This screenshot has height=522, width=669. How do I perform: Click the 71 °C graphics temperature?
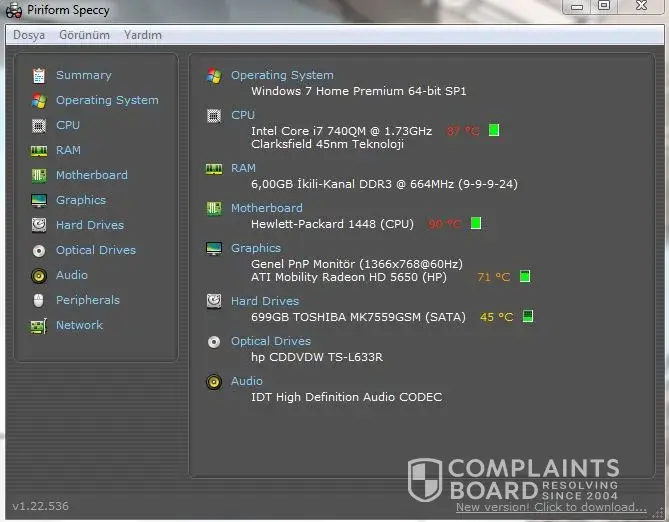(494, 277)
